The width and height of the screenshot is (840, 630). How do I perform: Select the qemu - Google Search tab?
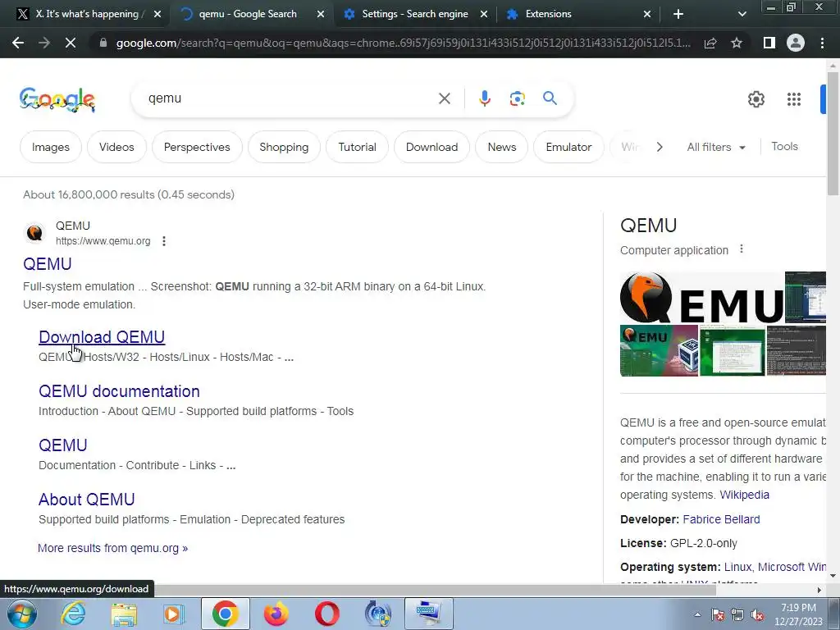coord(248,14)
